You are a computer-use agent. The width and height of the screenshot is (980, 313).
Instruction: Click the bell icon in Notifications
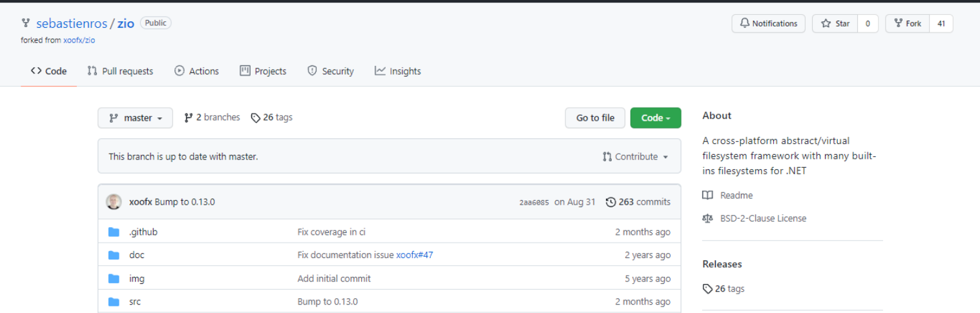(745, 24)
